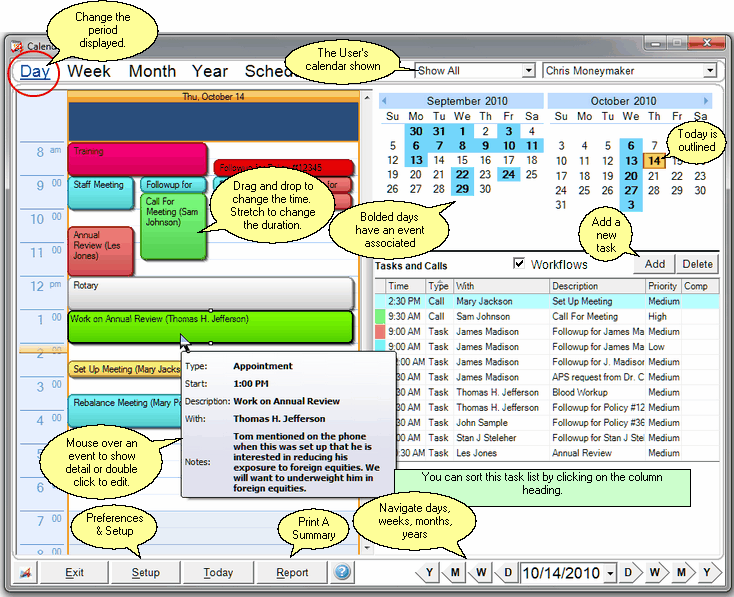The width and height of the screenshot is (734, 597).
Task: Click the blue help question mark icon
Action: click(x=343, y=573)
